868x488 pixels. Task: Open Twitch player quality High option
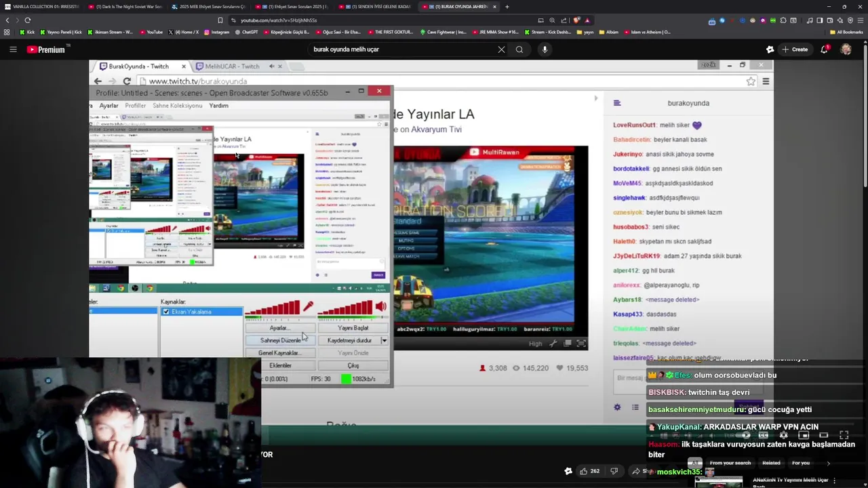click(536, 344)
